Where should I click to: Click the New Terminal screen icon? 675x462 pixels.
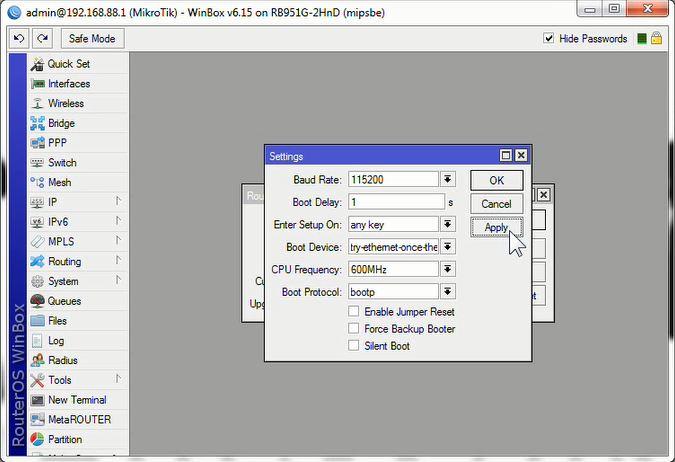(x=37, y=400)
